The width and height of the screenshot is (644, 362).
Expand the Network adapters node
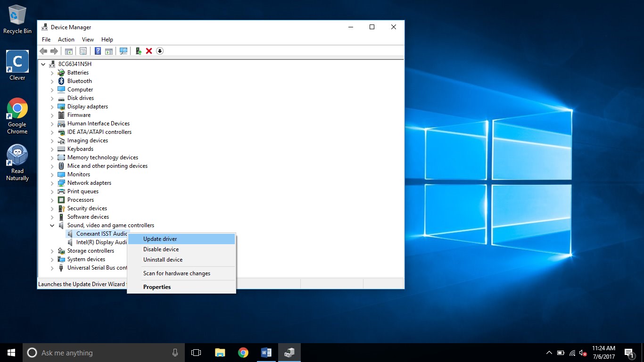[x=52, y=183]
